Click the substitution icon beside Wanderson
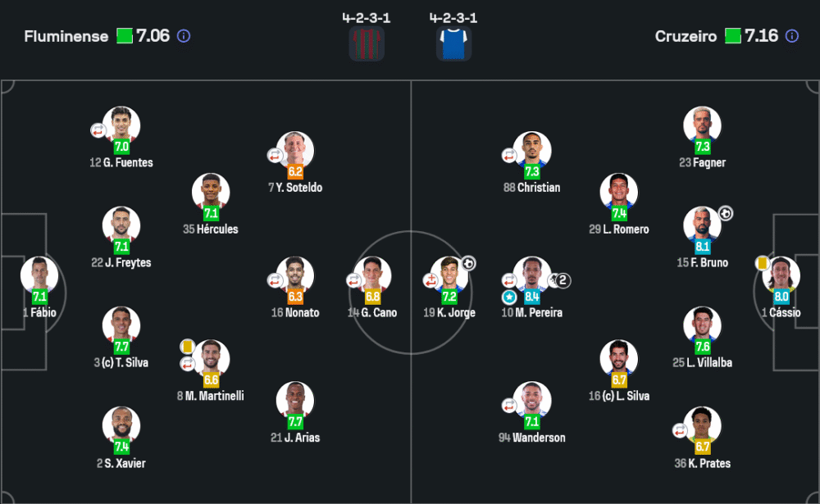 tap(509, 405)
